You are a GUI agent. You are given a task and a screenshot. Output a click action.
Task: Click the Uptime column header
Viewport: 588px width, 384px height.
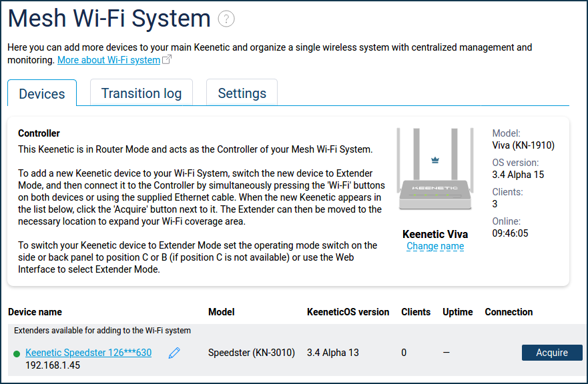(x=457, y=312)
